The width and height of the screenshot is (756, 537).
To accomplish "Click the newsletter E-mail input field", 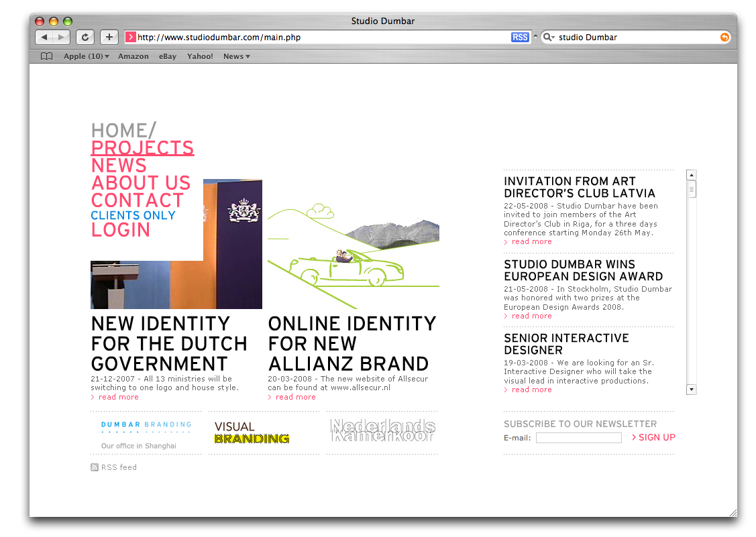I will [x=578, y=438].
